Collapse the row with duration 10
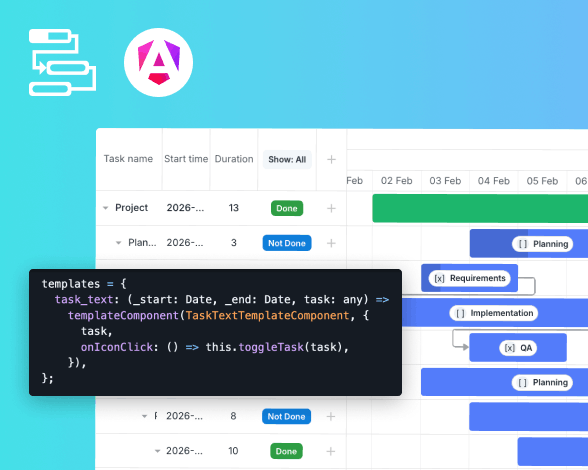The height and width of the screenshot is (470, 588). click(x=158, y=451)
